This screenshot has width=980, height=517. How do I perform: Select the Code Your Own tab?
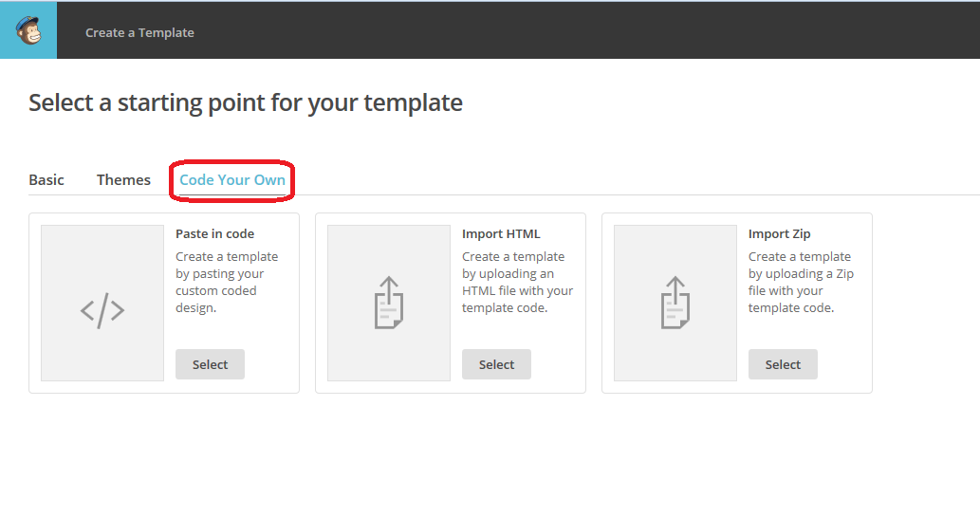[232, 179]
